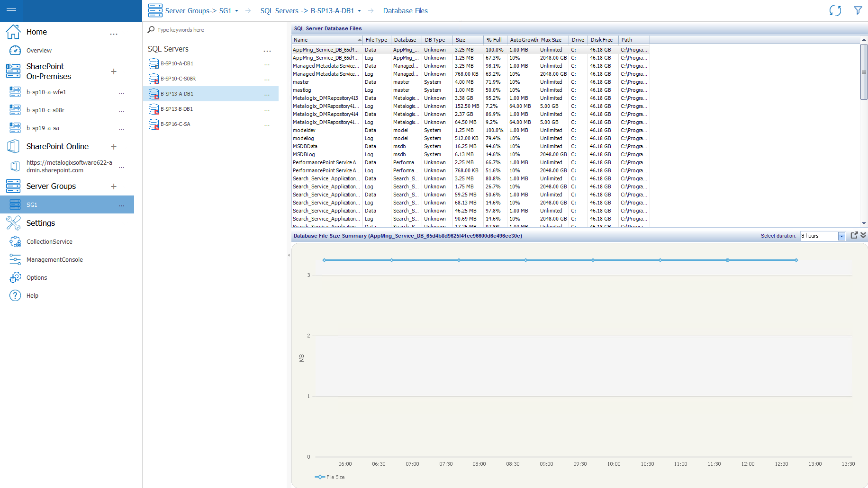Click the CollectionService icon in sidebar
This screenshot has width=868, height=488.
pos(15,241)
